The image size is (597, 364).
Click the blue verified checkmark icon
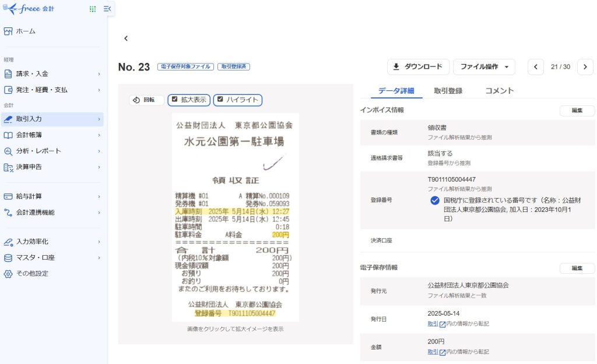coord(435,200)
